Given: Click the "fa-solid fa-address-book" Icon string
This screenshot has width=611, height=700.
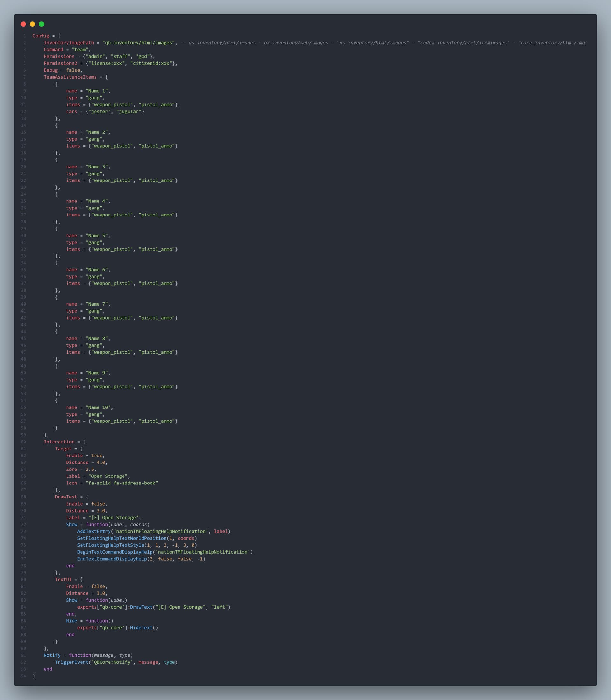Looking at the screenshot, I should tap(122, 483).
